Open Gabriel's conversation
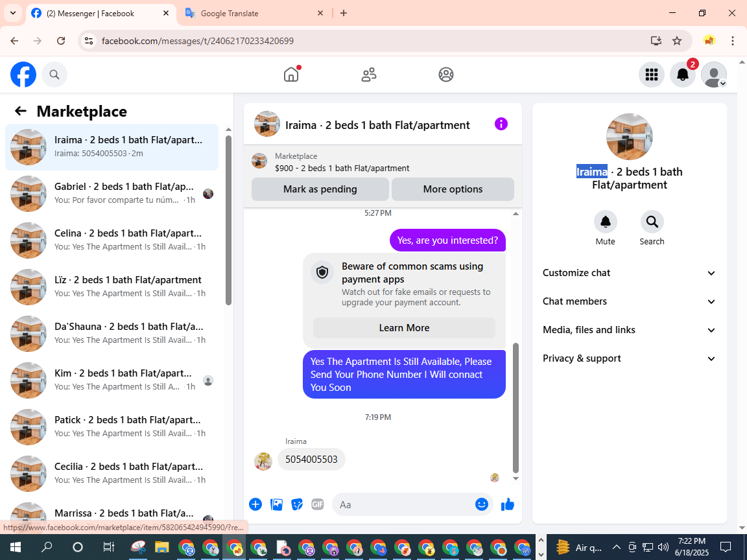The image size is (747, 560). tap(112, 193)
